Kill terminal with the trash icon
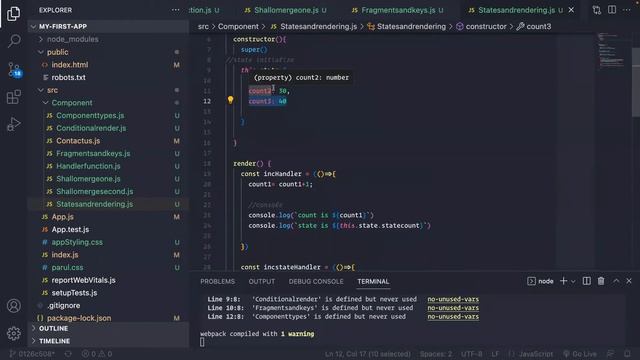 click(x=601, y=281)
